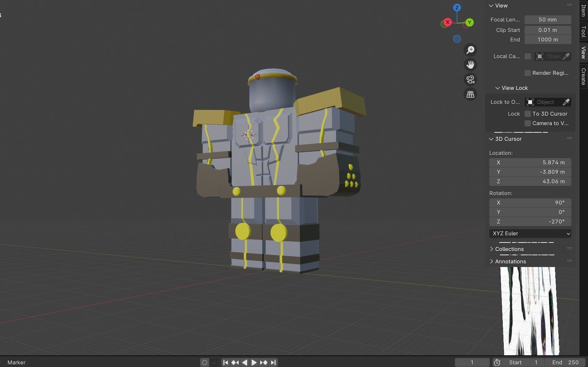The height and width of the screenshot is (367, 588).
Task: Play the animation forward
Action: point(254,362)
